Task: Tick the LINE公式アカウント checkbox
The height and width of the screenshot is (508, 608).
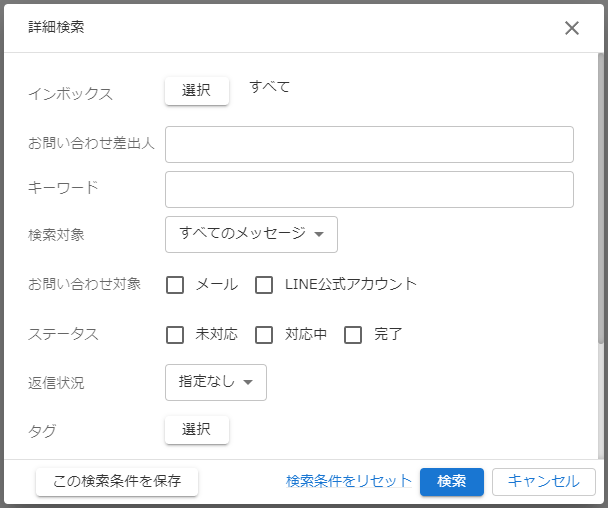Action: 264,285
